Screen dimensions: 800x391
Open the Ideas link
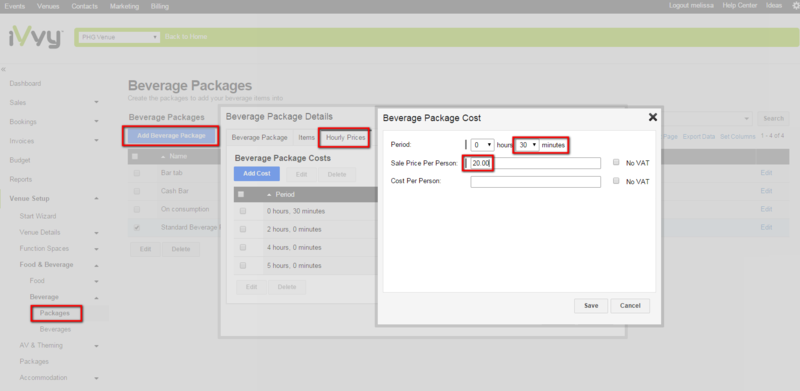pyautogui.click(x=773, y=6)
